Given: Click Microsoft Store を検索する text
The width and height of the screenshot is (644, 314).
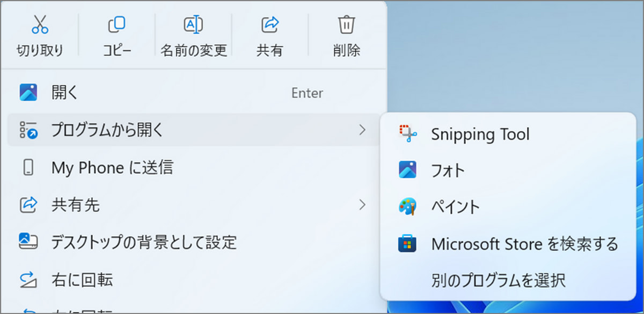Looking at the screenshot, I should [524, 244].
